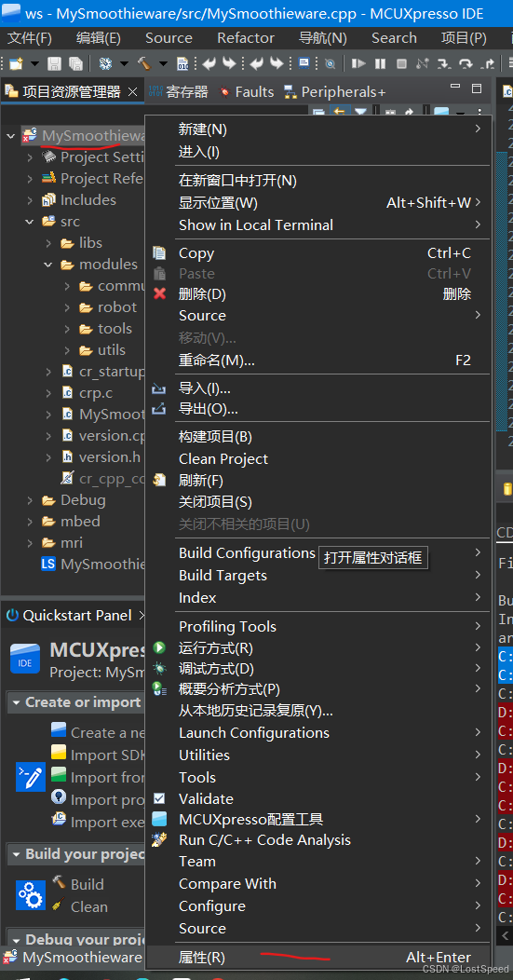The height and width of the screenshot is (980, 513).
Task: Open the Search menu
Action: [x=394, y=37]
